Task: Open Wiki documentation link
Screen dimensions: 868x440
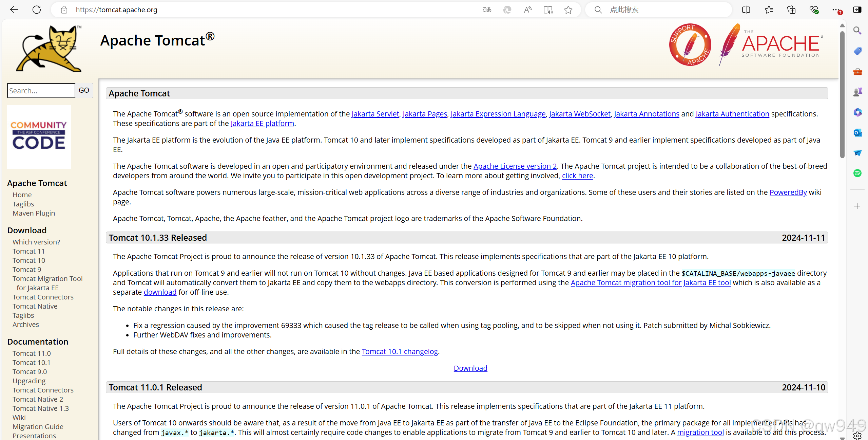Action: tap(19, 418)
